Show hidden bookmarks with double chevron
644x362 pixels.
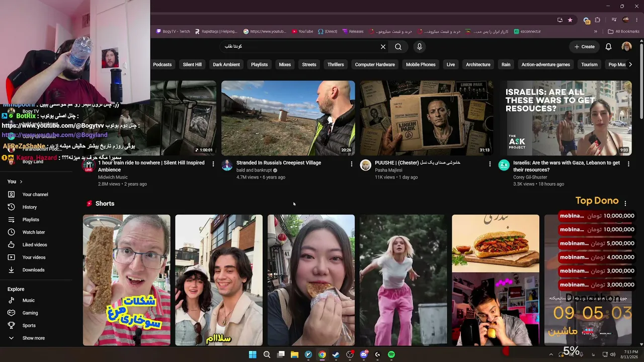point(596,31)
